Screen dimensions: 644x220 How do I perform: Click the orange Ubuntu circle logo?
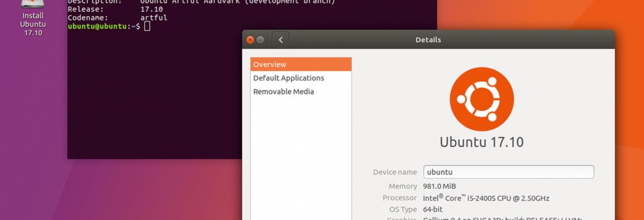482,99
